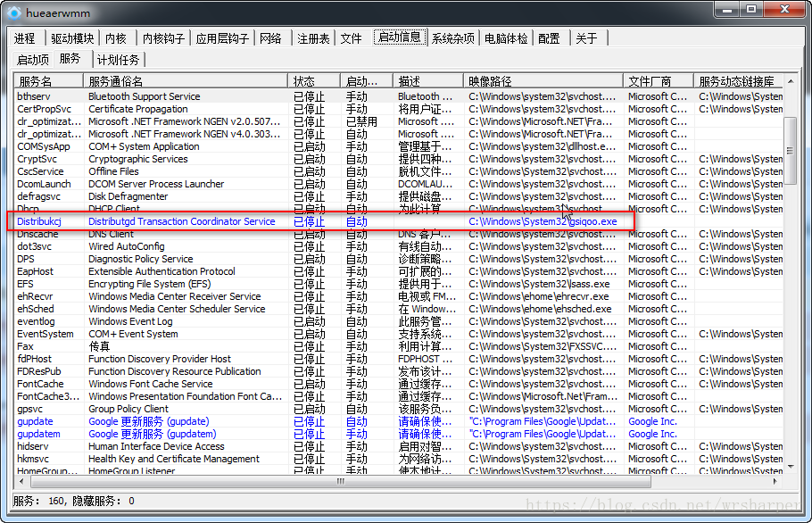
Task: Select the DPS service row
Action: pos(399,259)
